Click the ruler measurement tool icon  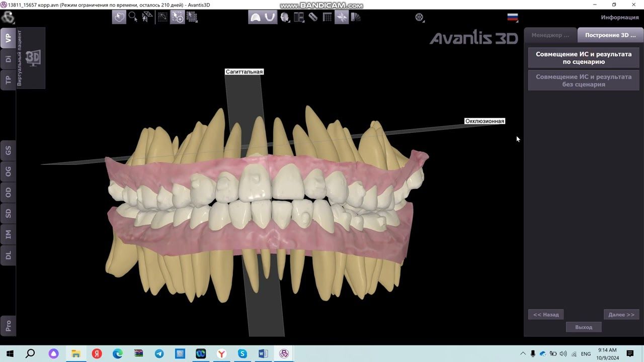(313, 17)
